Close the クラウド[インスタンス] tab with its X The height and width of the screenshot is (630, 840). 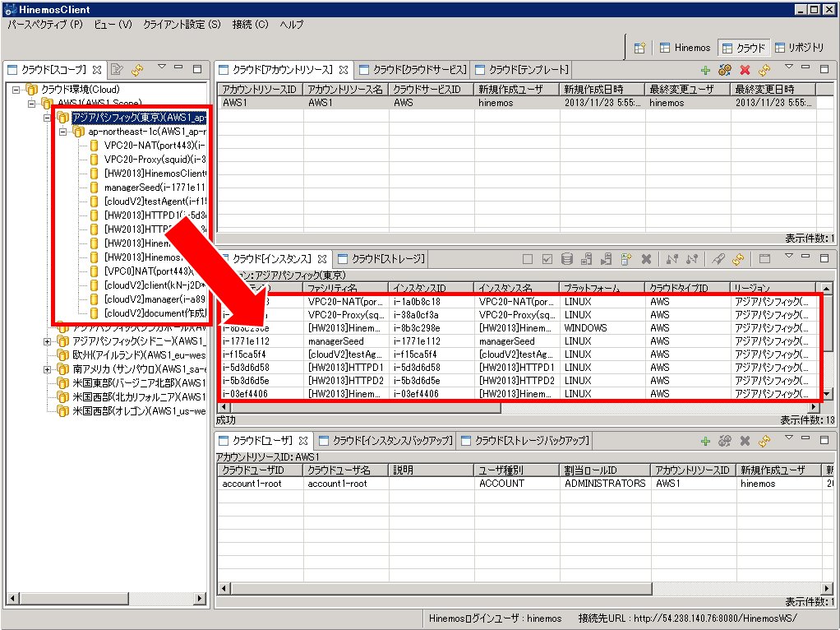coord(322,259)
